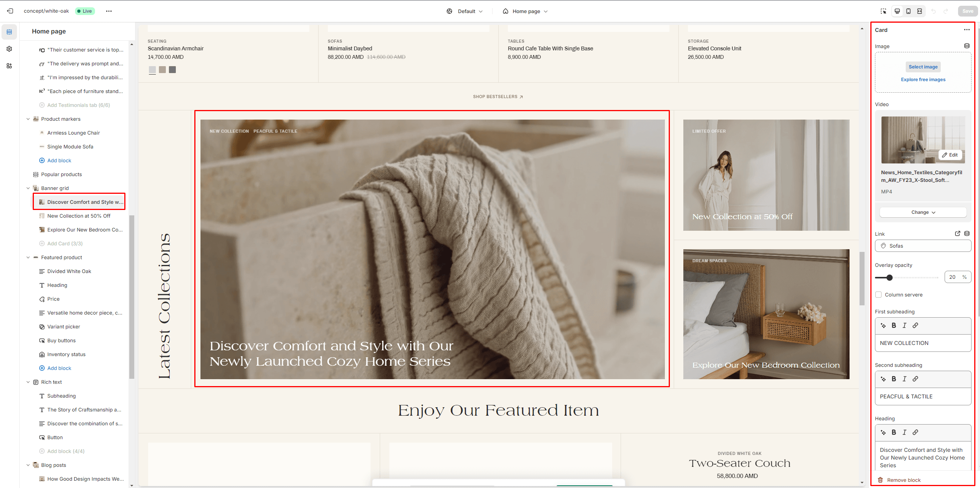This screenshot has width=980, height=488.
Task: Toggle the inspector selection icon
Action: 883,11
